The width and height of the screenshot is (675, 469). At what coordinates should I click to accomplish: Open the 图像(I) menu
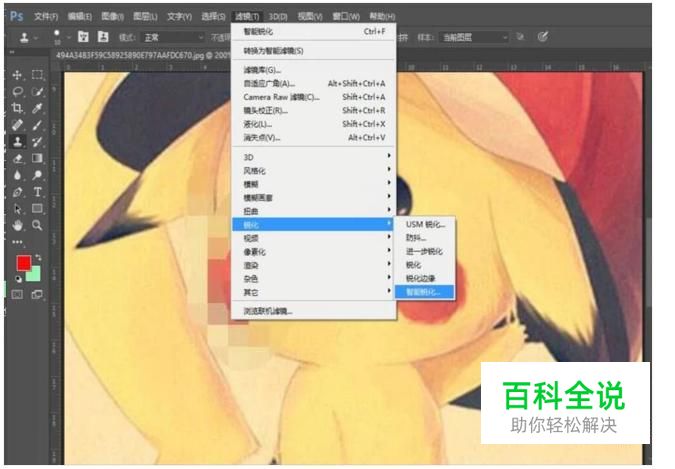112,16
